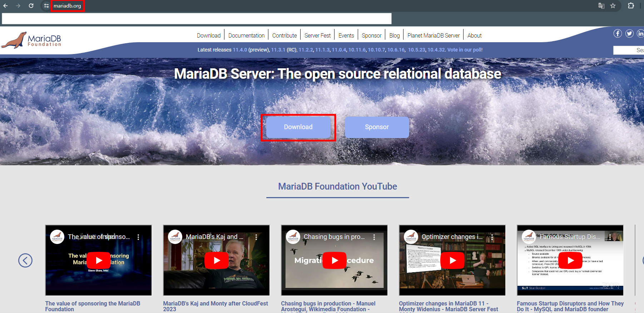Open Server Fest menu item

[317, 35]
